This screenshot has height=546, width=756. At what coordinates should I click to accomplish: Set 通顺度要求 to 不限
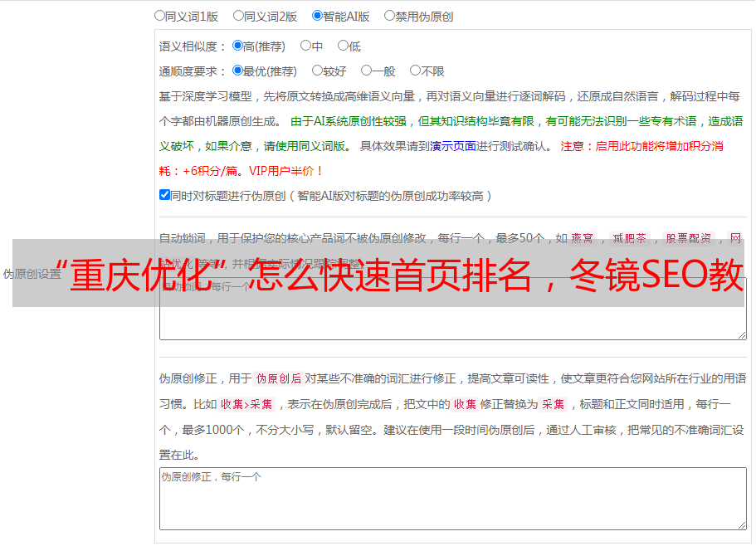415,71
